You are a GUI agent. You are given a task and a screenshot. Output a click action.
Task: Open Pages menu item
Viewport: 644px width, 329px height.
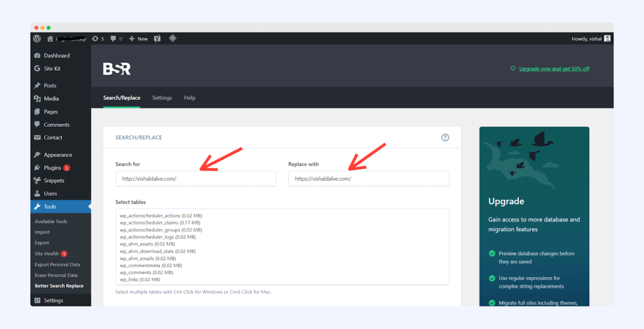tap(51, 112)
